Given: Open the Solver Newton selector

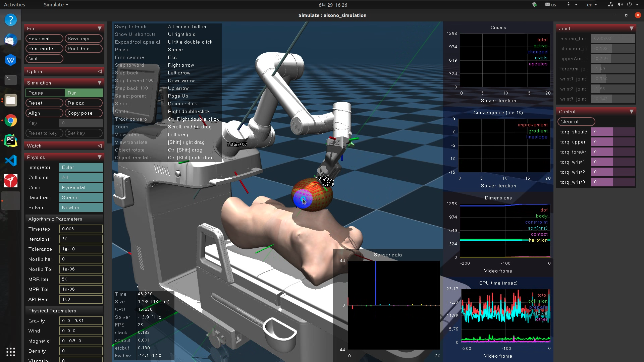Looking at the screenshot, I should [81, 207].
